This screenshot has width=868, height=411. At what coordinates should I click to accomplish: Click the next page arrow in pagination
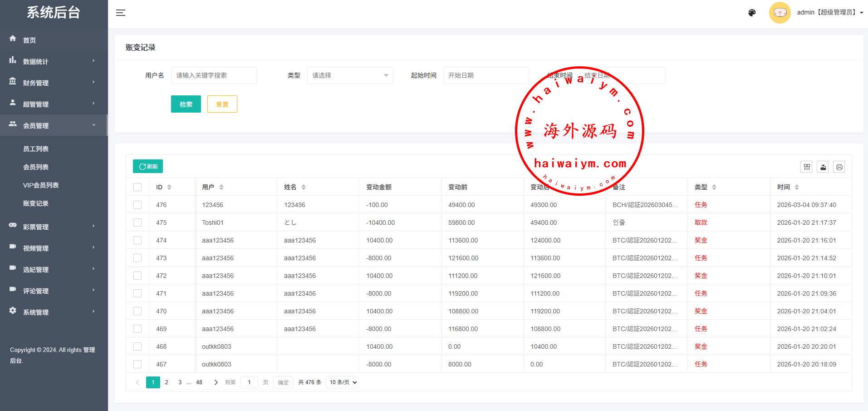pyautogui.click(x=216, y=382)
